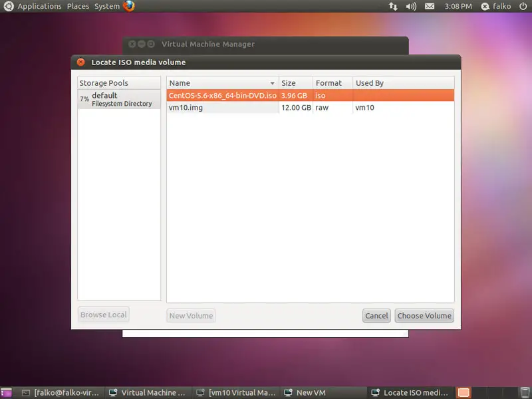Click the orange workspace switcher square
Screen dimensions: 532x399
point(464,392)
